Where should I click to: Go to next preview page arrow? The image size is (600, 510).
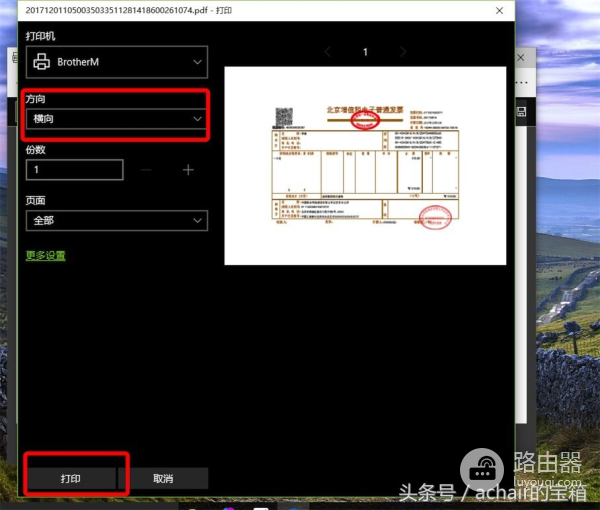(x=403, y=51)
